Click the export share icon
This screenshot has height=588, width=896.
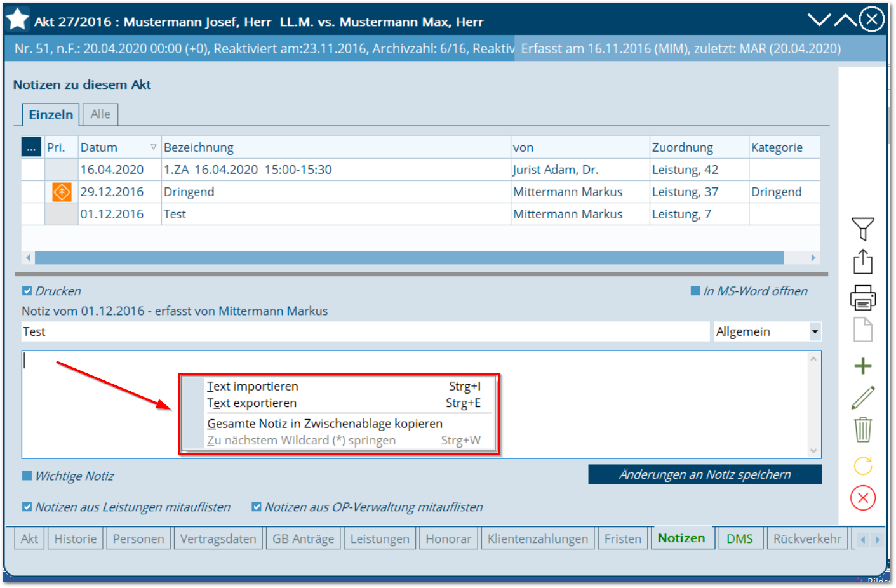[x=863, y=262]
